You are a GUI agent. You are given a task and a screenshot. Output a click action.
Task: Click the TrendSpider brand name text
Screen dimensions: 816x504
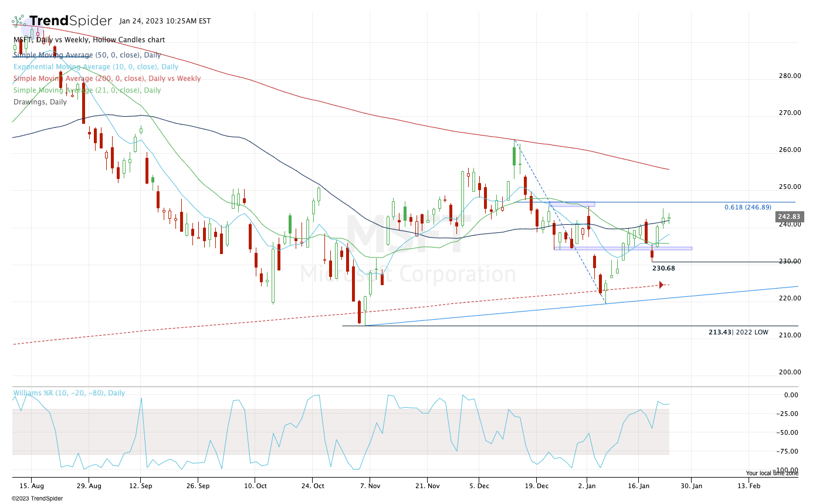point(70,21)
